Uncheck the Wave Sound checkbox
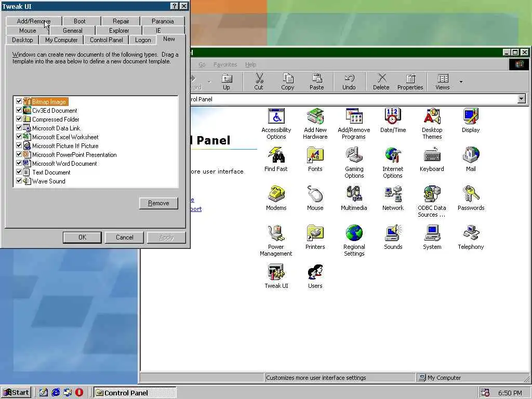Screen dimensions: 532x399 [19, 180]
